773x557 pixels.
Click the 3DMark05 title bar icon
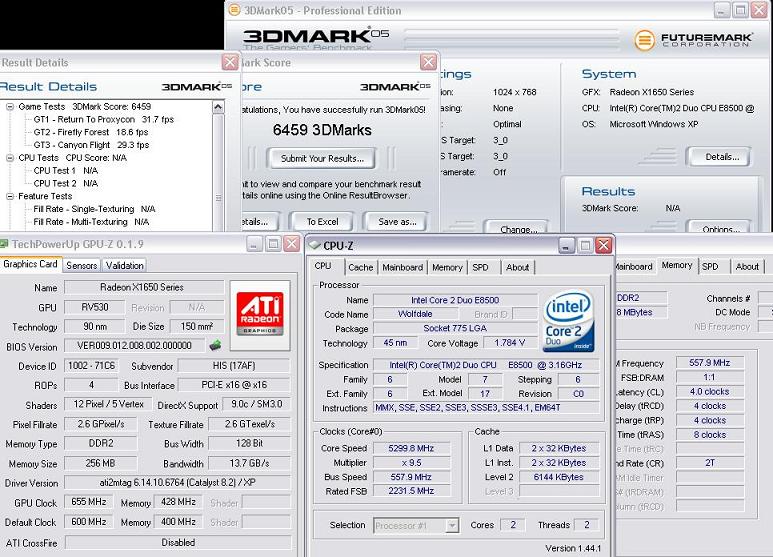[235, 10]
